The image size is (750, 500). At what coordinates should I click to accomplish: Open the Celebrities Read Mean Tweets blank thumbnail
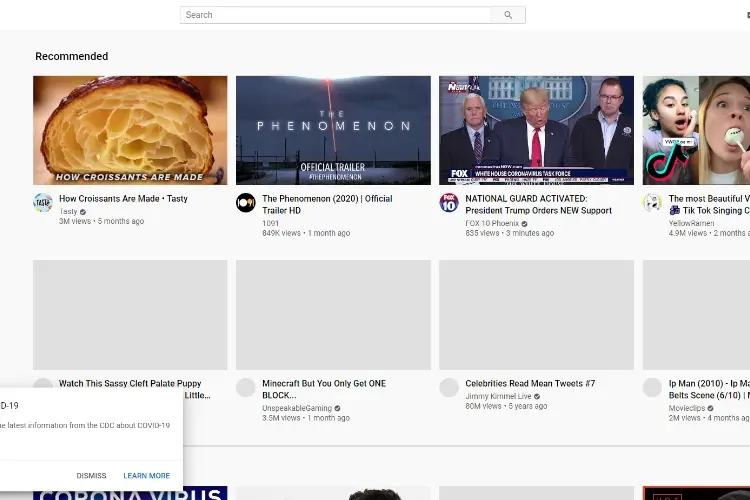click(537, 315)
